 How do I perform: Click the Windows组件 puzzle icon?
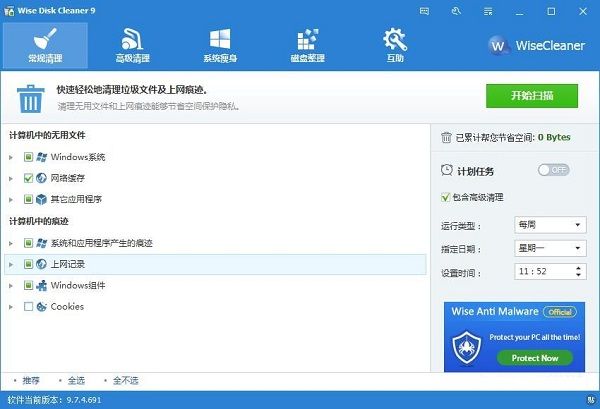(x=41, y=285)
